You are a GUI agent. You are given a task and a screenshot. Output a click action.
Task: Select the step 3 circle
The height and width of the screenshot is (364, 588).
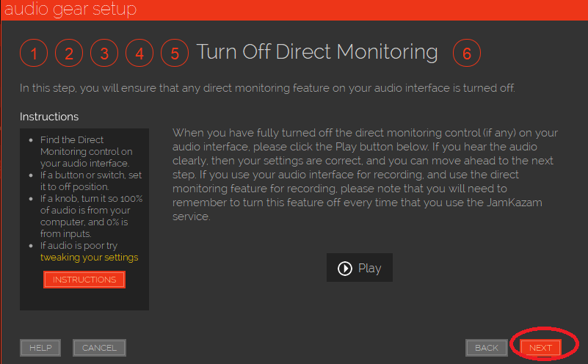click(104, 54)
